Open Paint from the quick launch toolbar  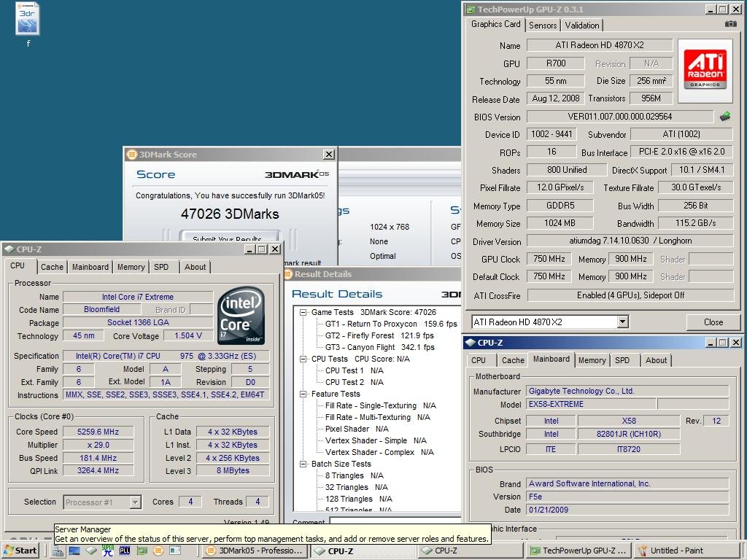click(174, 551)
